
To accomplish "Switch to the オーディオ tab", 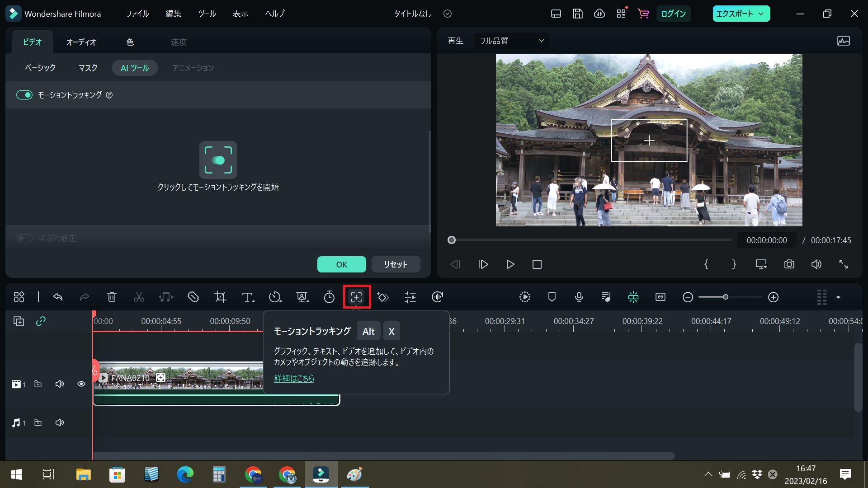I will pyautogui.click(x=81, y=42).
